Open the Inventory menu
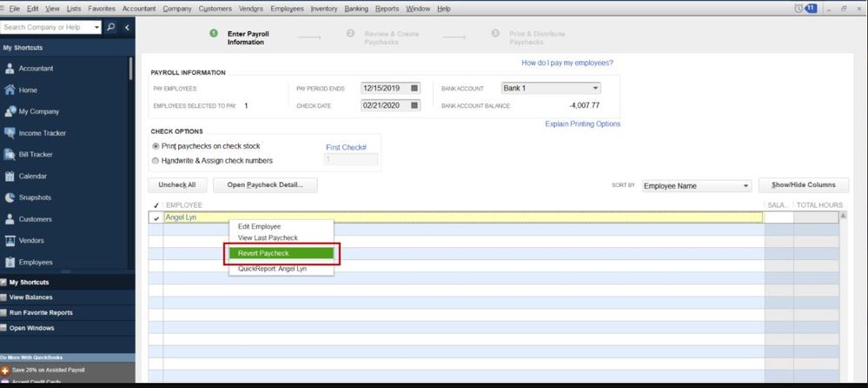 pyautogui.click(x=324, y=9)
